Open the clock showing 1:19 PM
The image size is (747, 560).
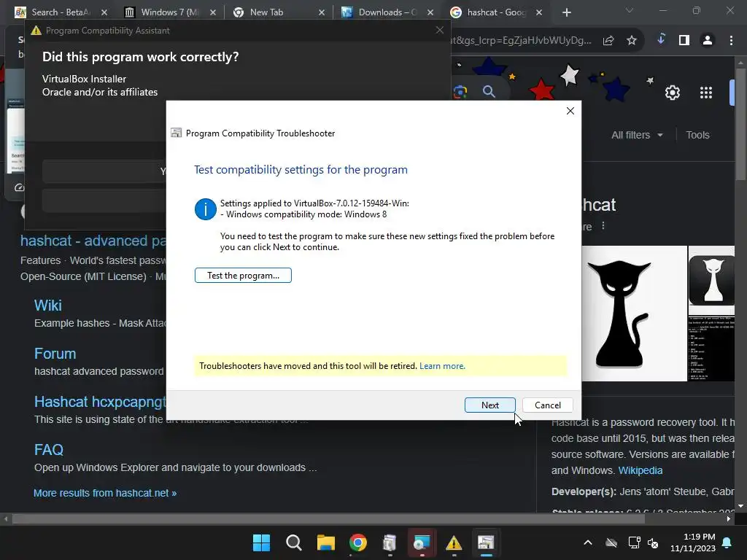[693, 542]
